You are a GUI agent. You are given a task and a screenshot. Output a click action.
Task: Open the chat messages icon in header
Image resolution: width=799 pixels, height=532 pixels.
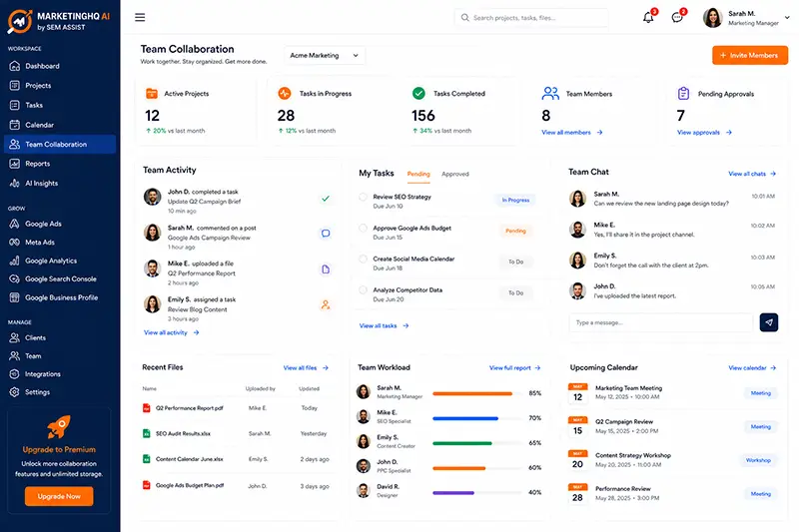point(677,17)
